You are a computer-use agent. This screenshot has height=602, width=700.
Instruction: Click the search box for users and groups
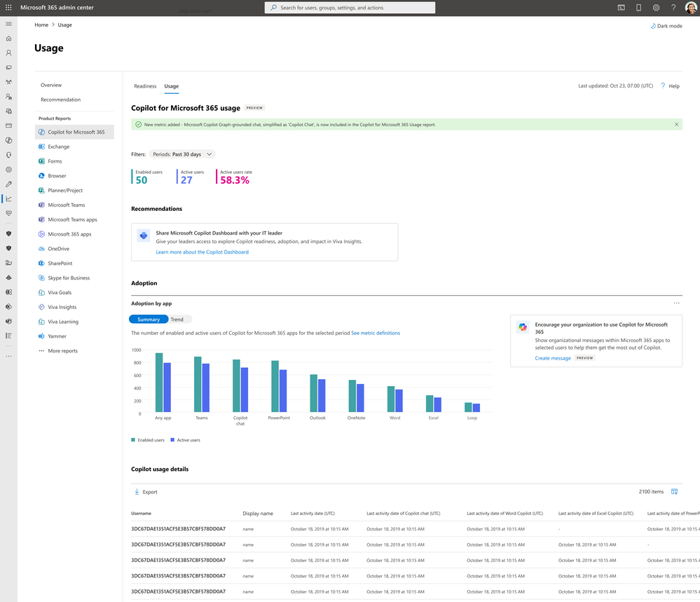click(350, 8)
